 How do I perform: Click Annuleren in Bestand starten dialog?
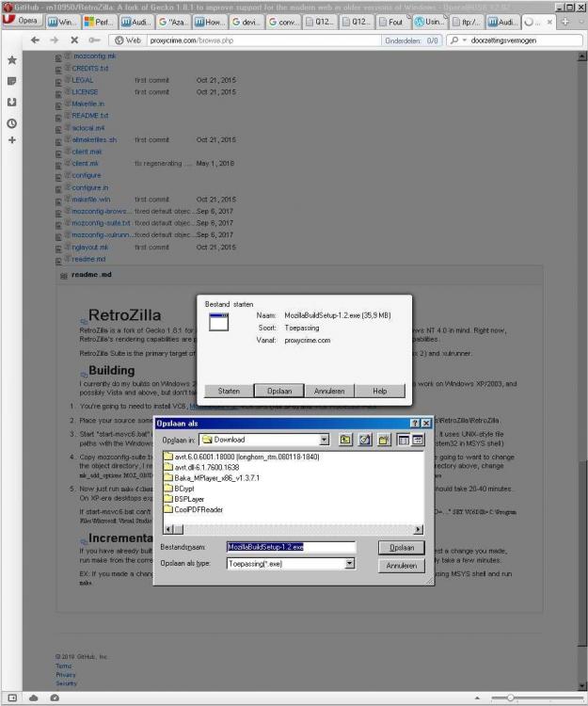tap(329, 391)
